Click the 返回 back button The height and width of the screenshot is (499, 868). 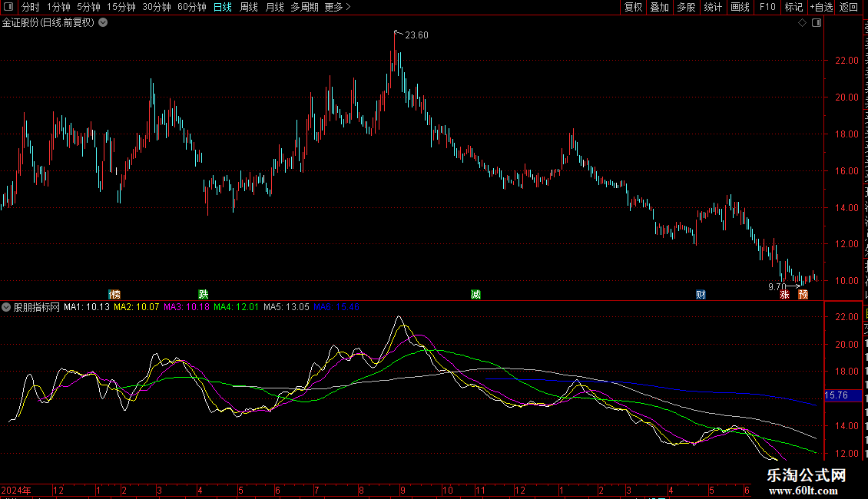coord(848,7)
